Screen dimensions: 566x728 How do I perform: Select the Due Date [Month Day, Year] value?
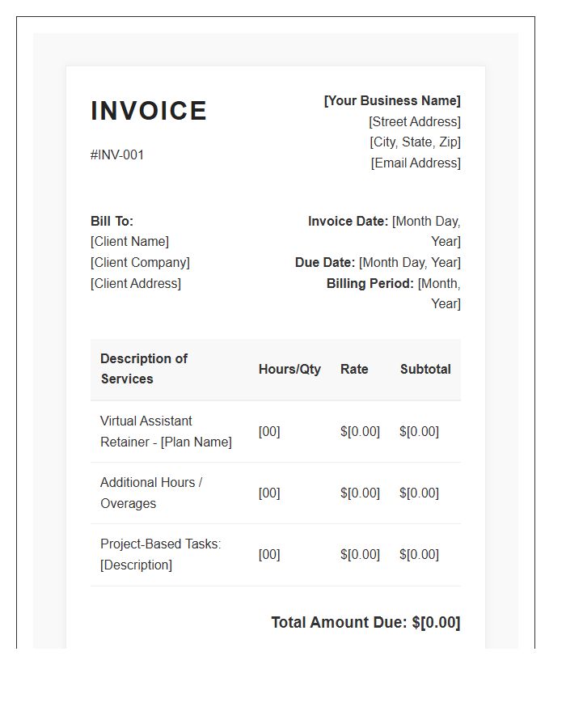pyautogui.click(x=410, y=263)
